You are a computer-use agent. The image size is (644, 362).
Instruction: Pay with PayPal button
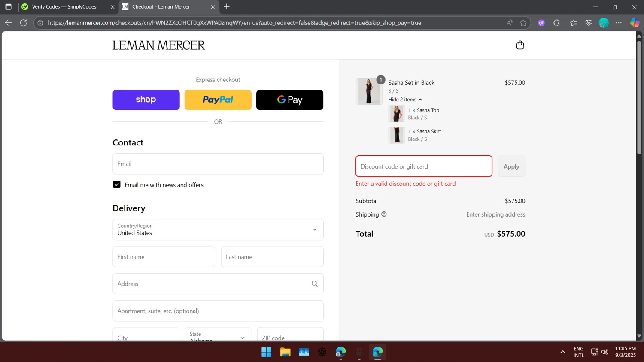pyautogui.click(x=218, y=100)
